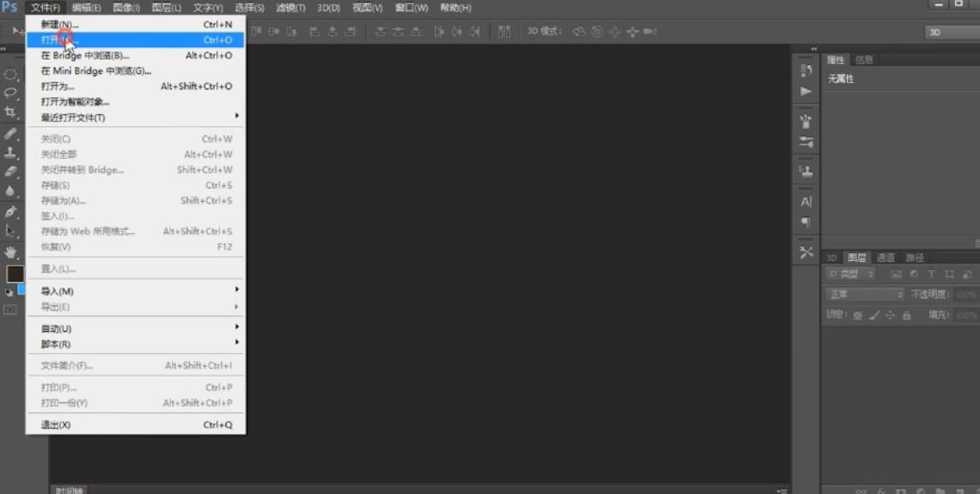Open the 正常 blend mode dropdown
Viewport: 980px width, 494px height.
click(x=864, y=294)
